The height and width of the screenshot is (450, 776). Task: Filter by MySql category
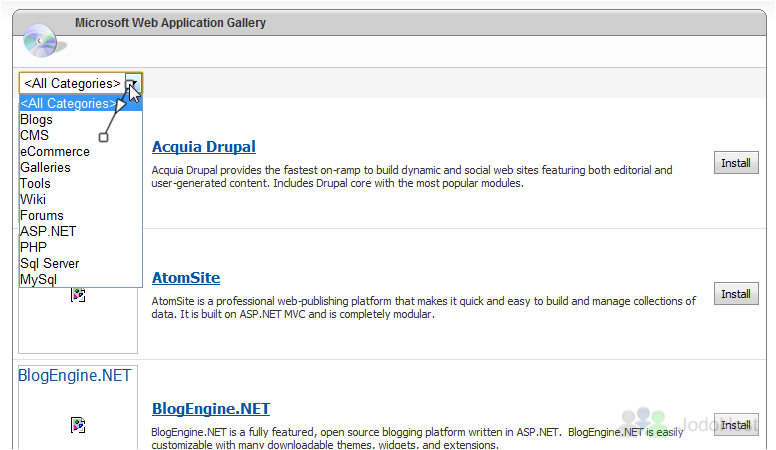(x=81, y=279)
